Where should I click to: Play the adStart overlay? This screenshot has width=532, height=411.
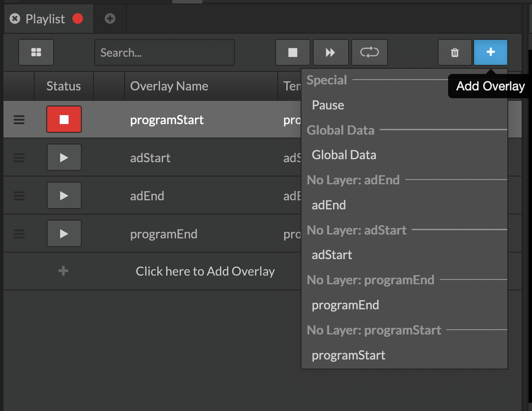[x=64, y=157]
